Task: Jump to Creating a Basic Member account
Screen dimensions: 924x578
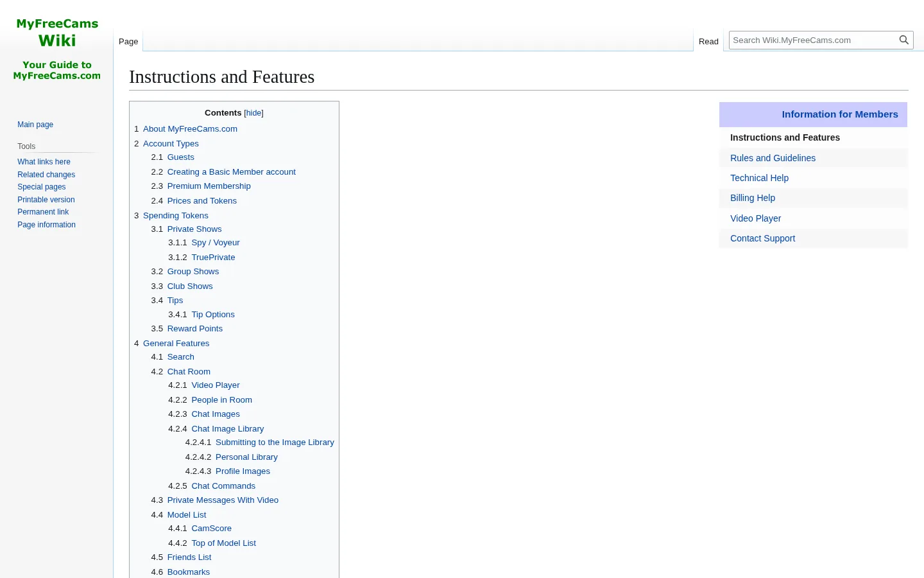Action: [232, 172]
